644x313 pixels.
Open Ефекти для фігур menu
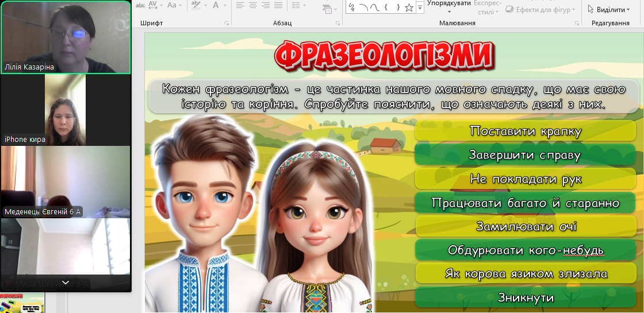click(540, 9)
